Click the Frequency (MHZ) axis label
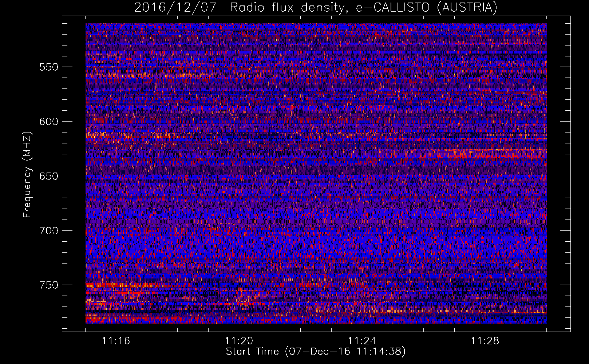Screen dimensions: 589x364 point(27,174)
